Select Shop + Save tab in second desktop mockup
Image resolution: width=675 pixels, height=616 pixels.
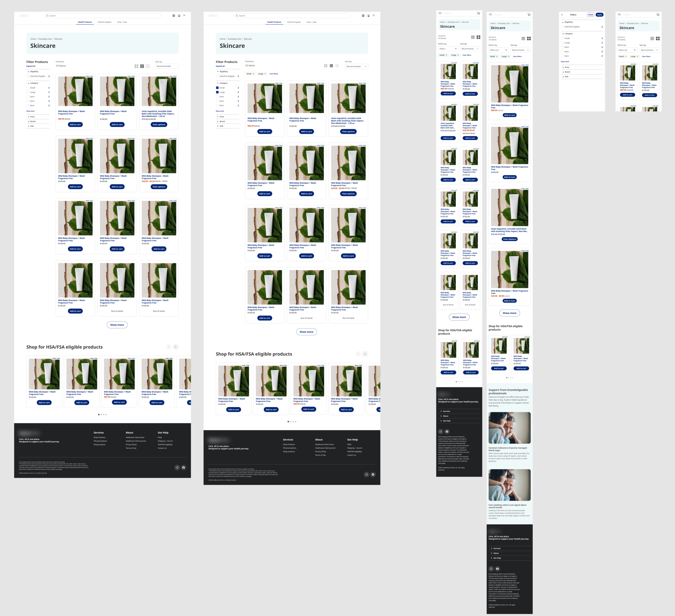pos(311,22)
